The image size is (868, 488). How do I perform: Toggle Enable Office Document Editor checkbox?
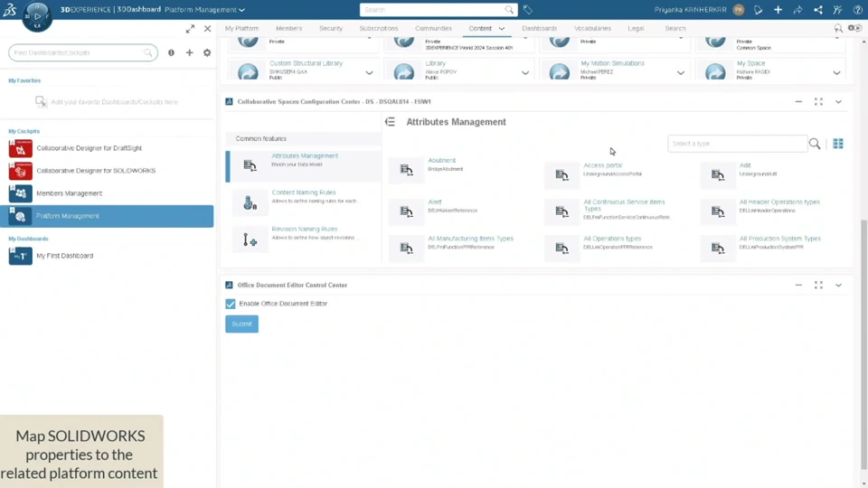click(231, 304)
